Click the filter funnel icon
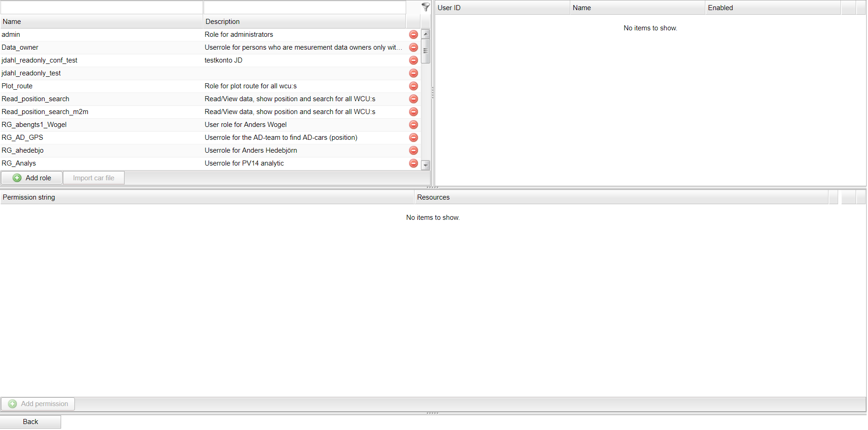The width and height of the screenshot is (868, 430). (425, 7)
